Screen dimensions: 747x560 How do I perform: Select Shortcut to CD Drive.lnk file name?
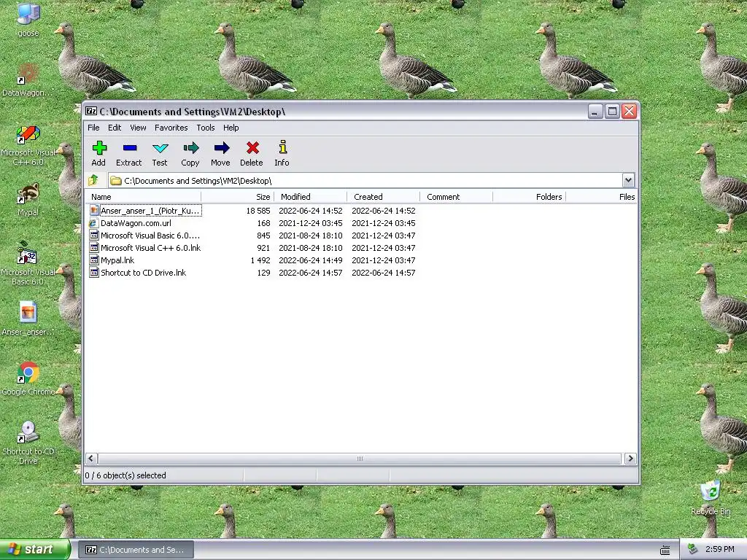pyautogui.click(x=143, y=273)
